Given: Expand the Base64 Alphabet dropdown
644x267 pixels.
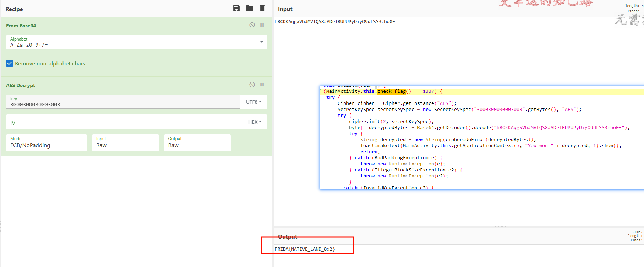Looking at the screenshot, I should 261,42.
